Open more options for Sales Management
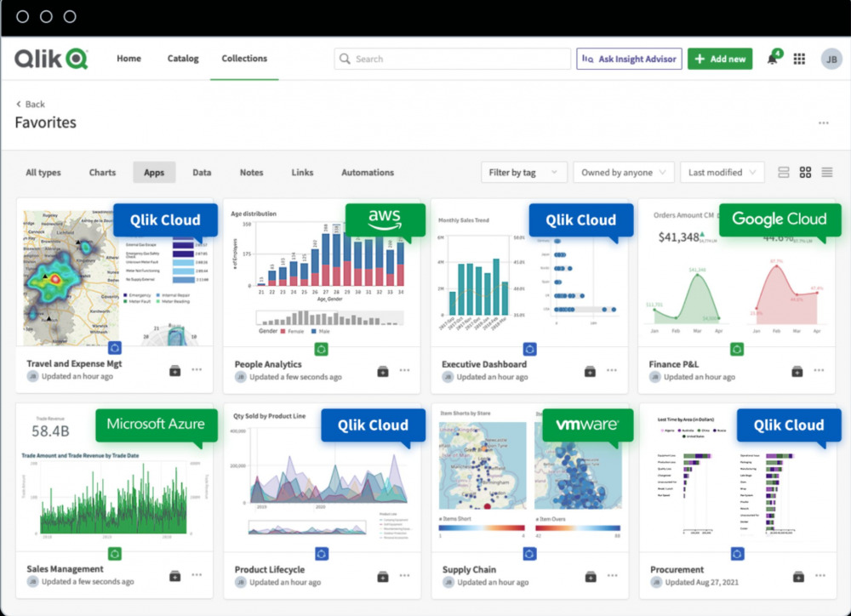 pos(197,575)
